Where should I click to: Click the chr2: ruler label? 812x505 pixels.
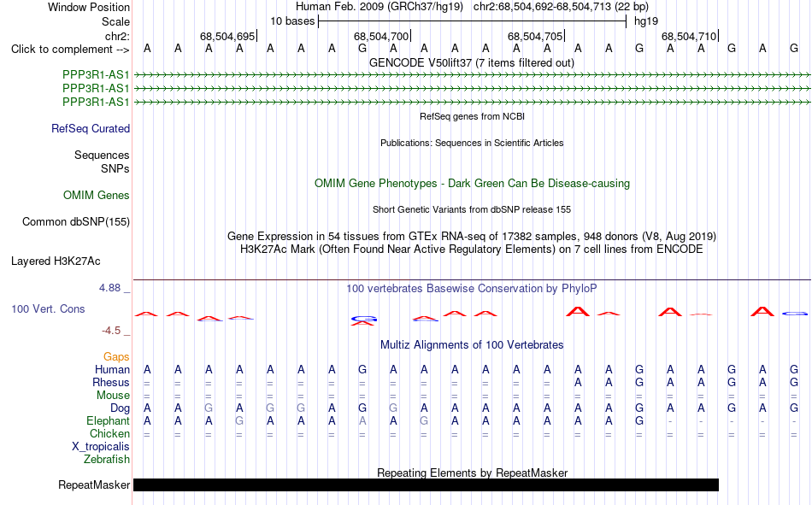[x=117, y=36]
